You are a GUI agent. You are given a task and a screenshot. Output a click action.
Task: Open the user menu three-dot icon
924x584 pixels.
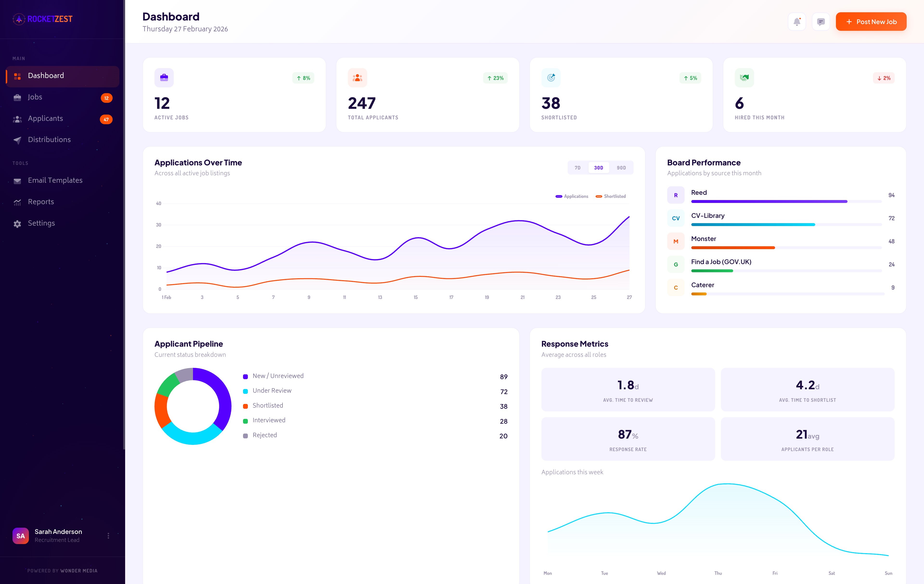click(x=108, y=536)
